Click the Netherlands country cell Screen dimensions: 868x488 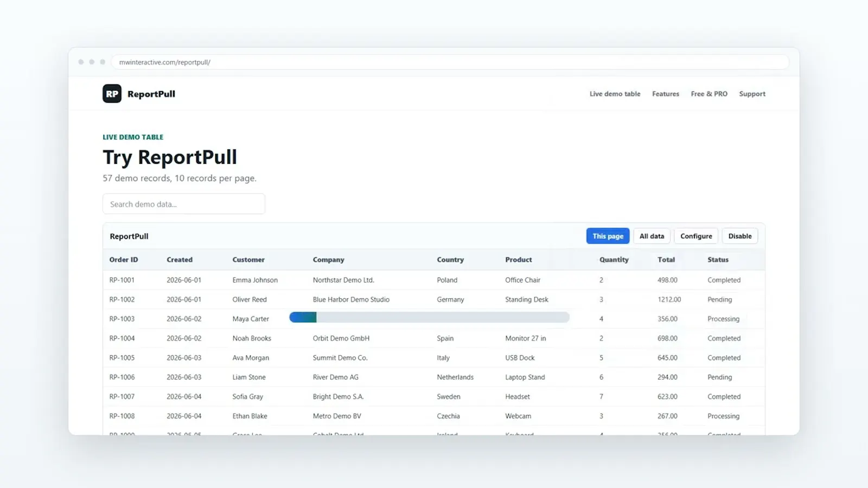455,377
